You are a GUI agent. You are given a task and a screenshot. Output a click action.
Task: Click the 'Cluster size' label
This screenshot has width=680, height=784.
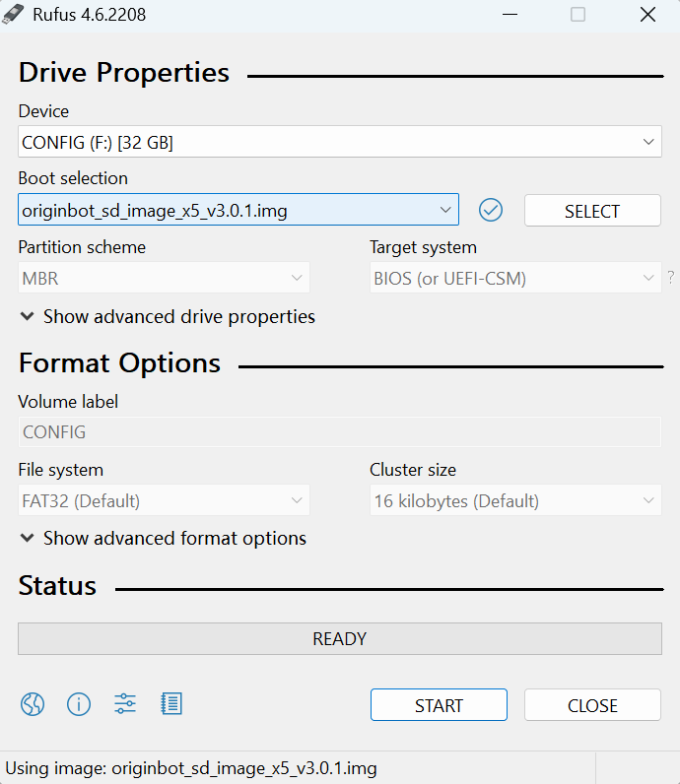[413, 470]
